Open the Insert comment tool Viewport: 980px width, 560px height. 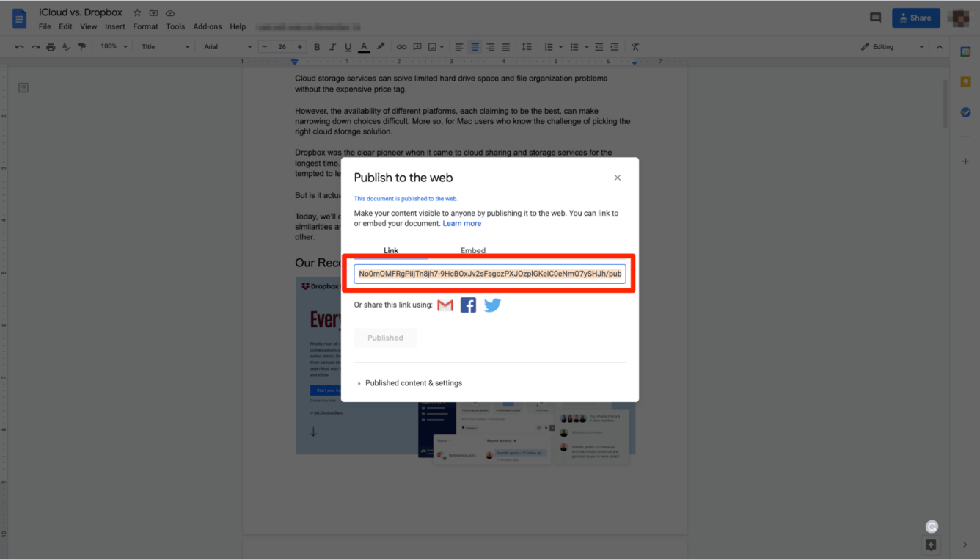(x=417, y=46)
